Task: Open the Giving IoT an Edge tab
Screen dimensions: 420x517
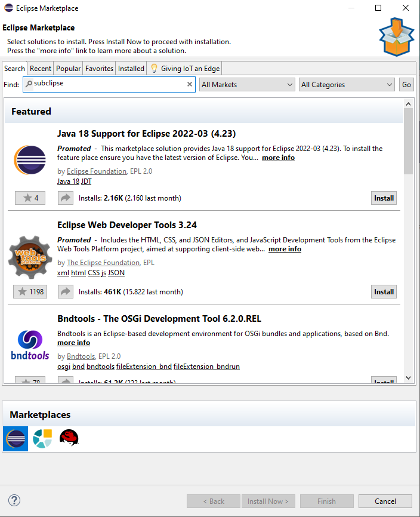Action: tap(185, 68)
